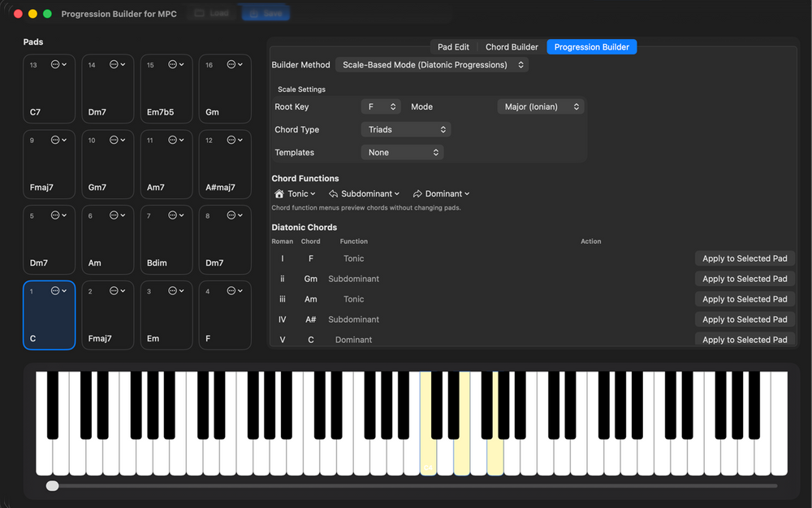The width and height of the screenshot is (812, 508).
Task: Click the options icon on pad 4
Action: pyautogui.click(x=234, y=291)
